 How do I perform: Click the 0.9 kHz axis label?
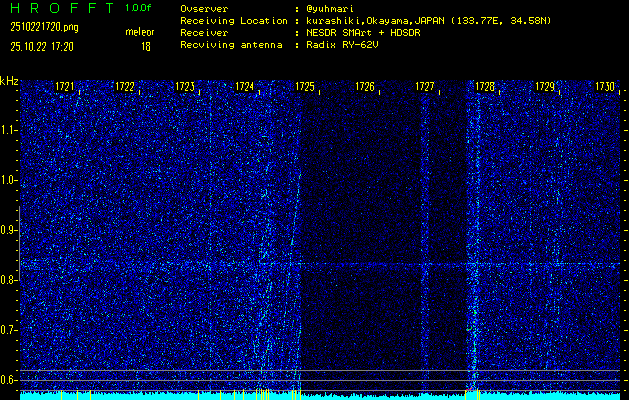point(7,230)
